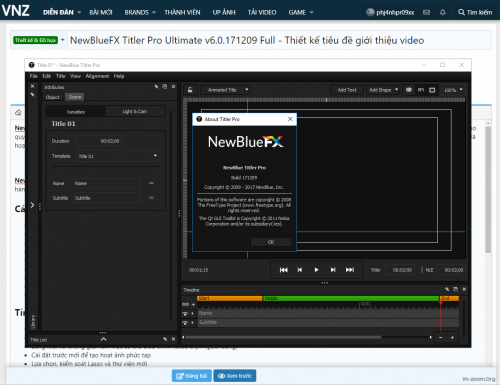Step back one frame in playback
Viewport: 500px width, 386px height.
[300, 270]
